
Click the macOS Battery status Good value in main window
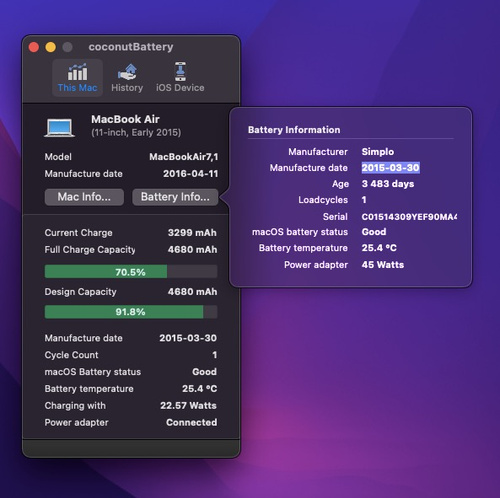[204, 372]
